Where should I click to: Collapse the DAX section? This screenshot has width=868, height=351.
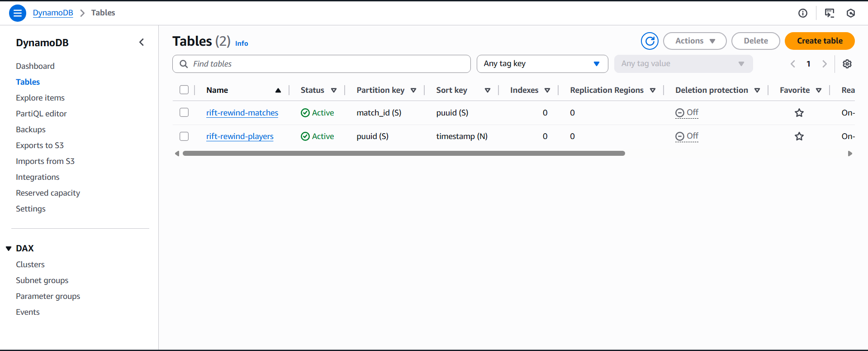(x=9, y=249)
